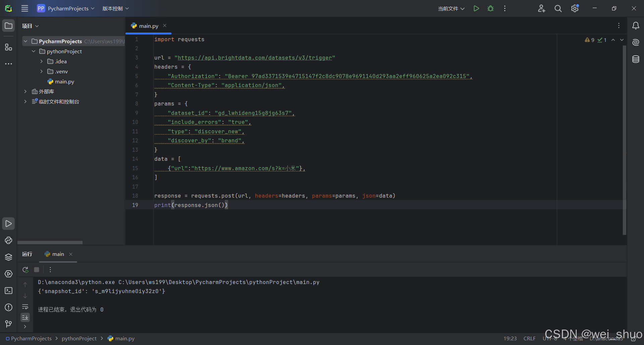Click PycharmProjects breadcrumb in status bar
Image resolution: width=644 pixels, height=345 pixels.
pos(29,339)
